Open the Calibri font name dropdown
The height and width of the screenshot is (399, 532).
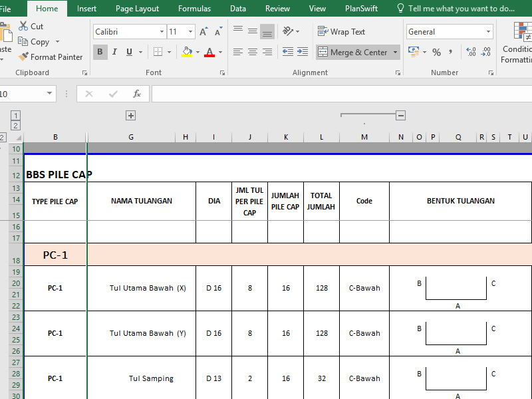coord(162,31)
